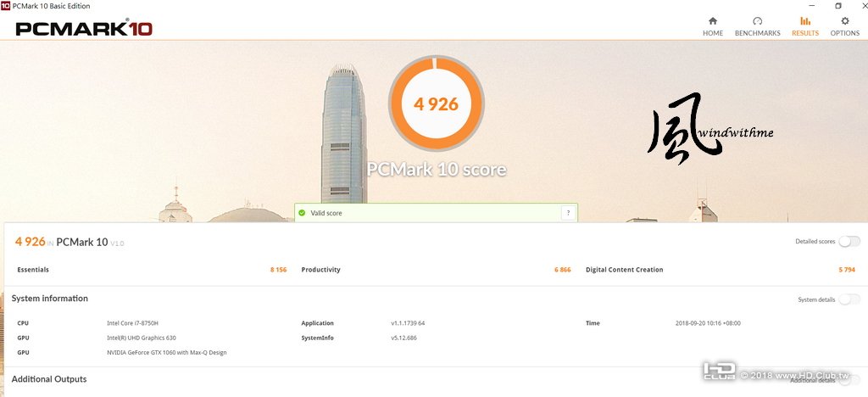868x397 pixels.
Task: Click the System information heading
Action: click(x=50, y=299)
